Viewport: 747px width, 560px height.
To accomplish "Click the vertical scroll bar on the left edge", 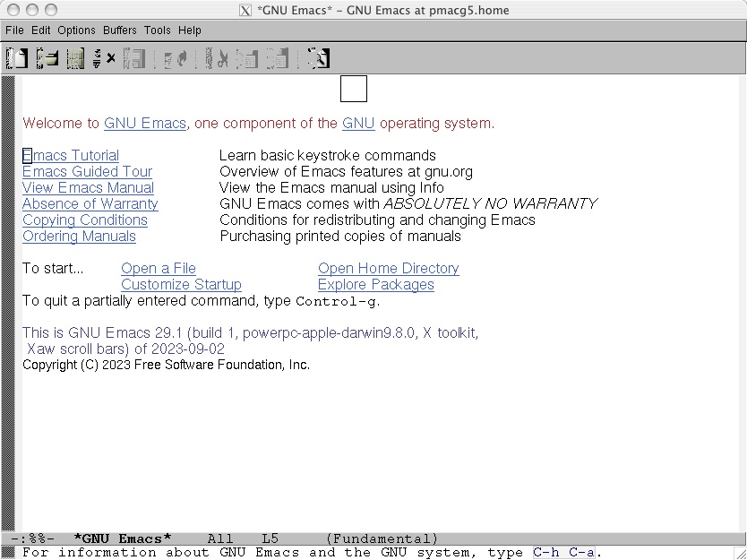I will click(8, 303).
